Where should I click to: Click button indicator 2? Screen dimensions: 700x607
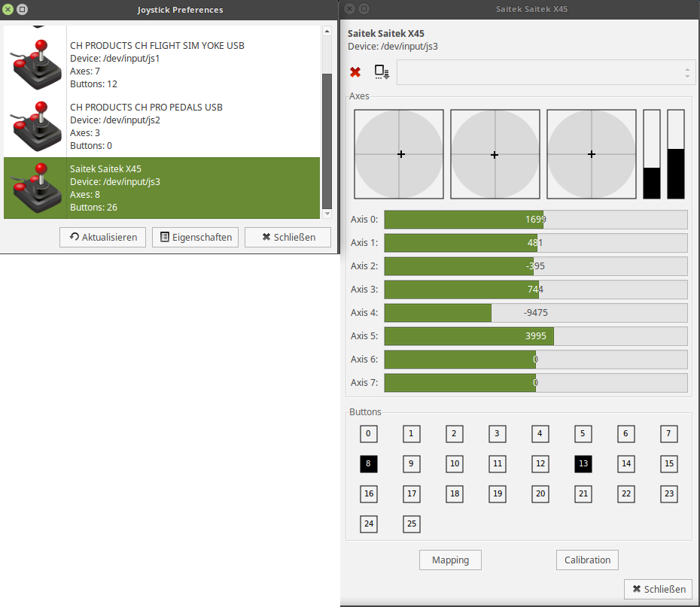(x=454, y=433)
